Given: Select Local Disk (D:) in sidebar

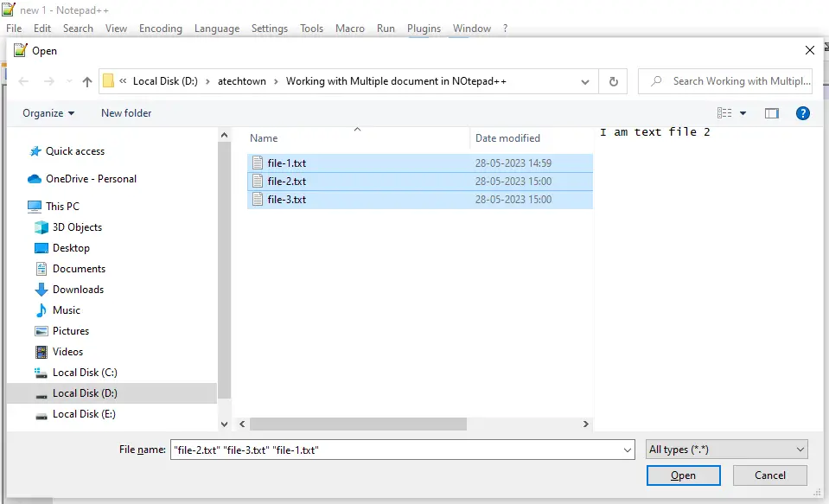Looking at the screenshot, I should (x=112, y=393).
